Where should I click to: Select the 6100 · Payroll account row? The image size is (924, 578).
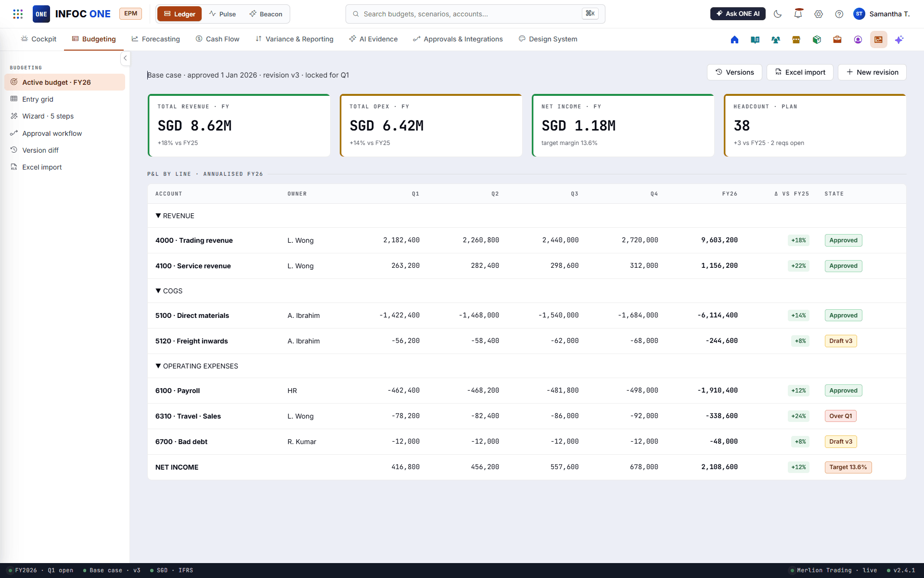527,391
